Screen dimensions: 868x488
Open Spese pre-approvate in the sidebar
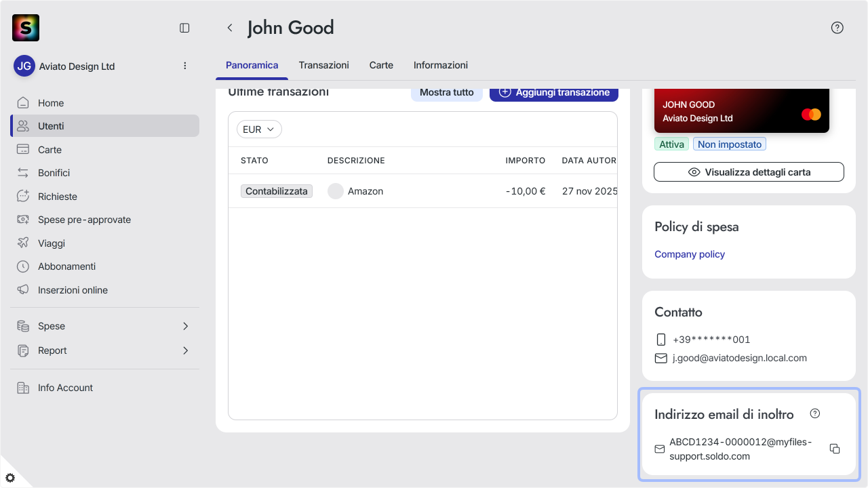pyautogui.click(x=104, y=220)
